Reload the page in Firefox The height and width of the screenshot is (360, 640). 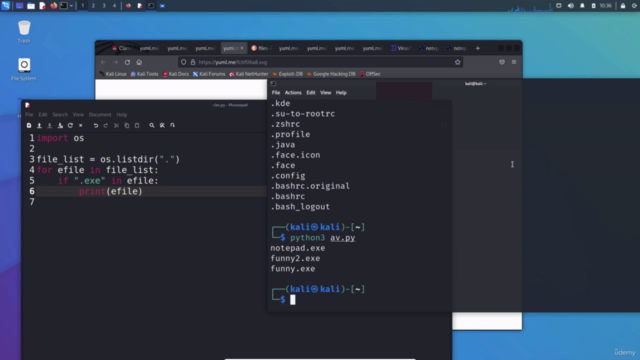[x=127, y=62]
